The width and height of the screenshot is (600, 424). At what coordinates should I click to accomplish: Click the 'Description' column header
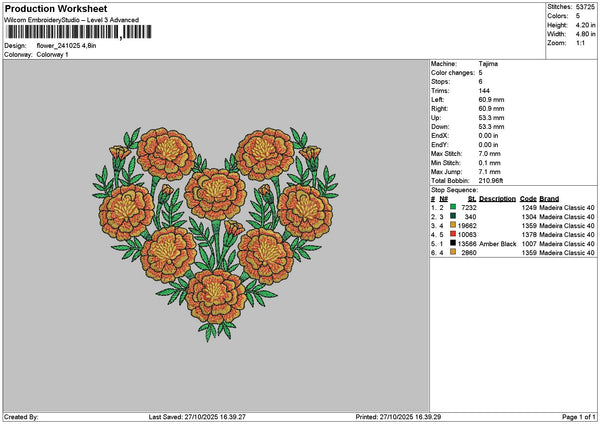pyautogui.click(x=497, y=199)
